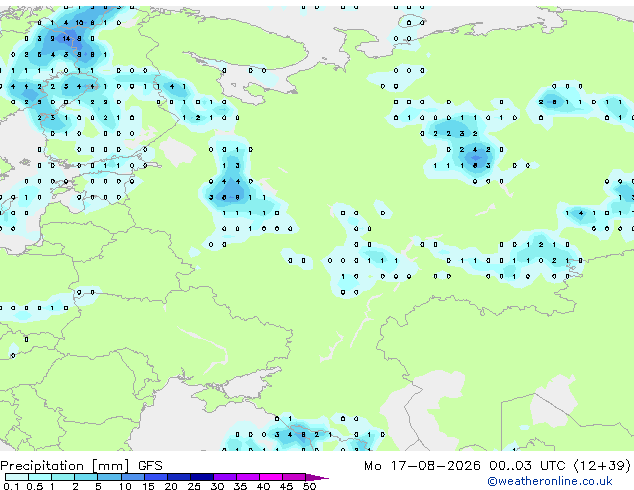Viewport: 634px width, 490px height.
Task: Select the 'Mo 17-08-2026' date text
Action: tap(422, 466)
